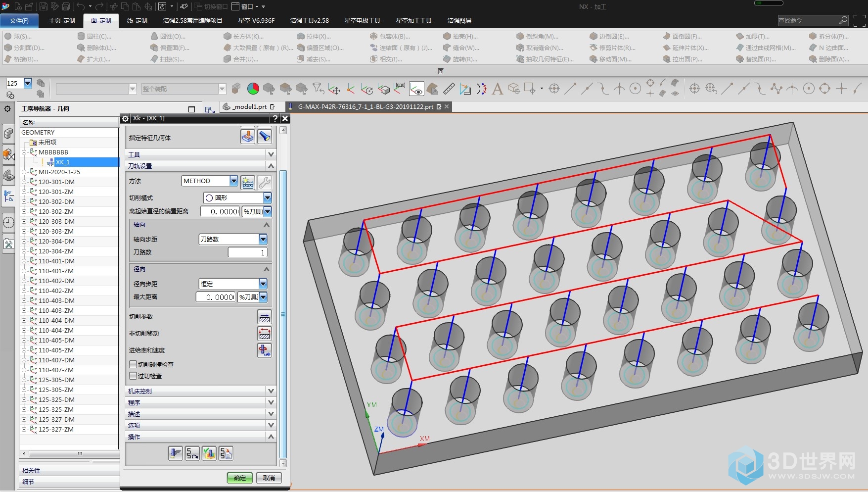Screen dimensions: 868x492
Task: Switch to the 线-定制 ribbon tab
Action: (137, 21)
